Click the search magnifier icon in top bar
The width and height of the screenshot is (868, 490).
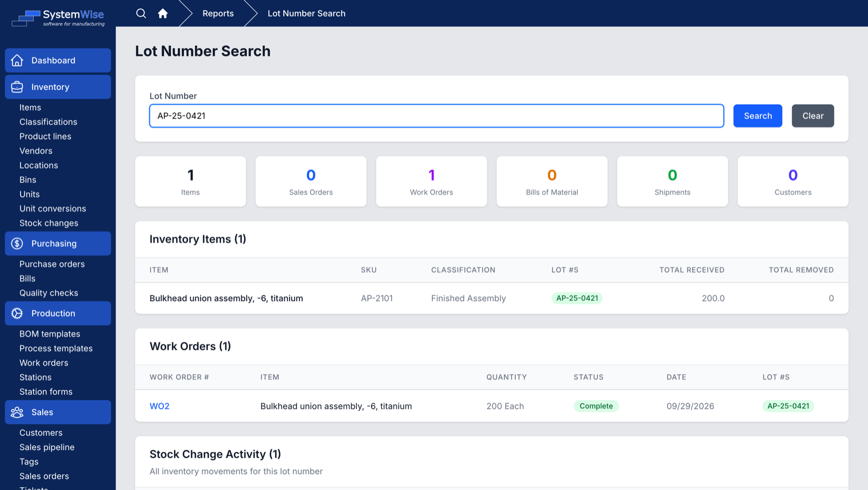coord(141,14)
